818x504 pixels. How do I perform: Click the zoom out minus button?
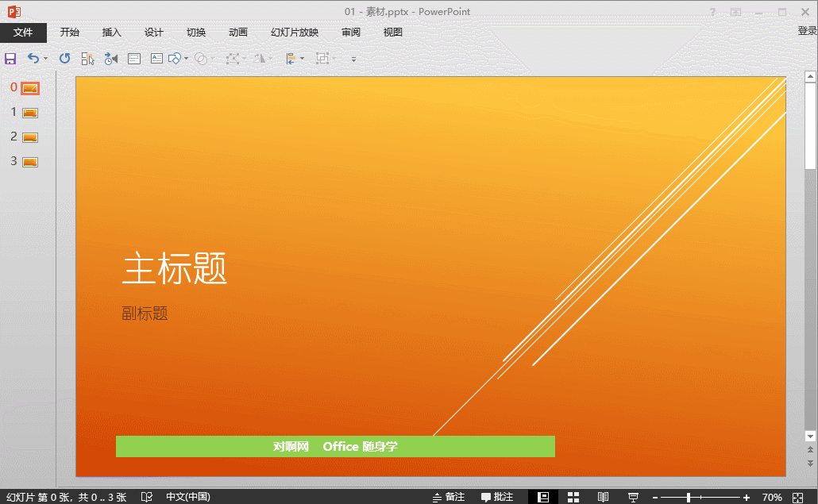pos(655,498)
